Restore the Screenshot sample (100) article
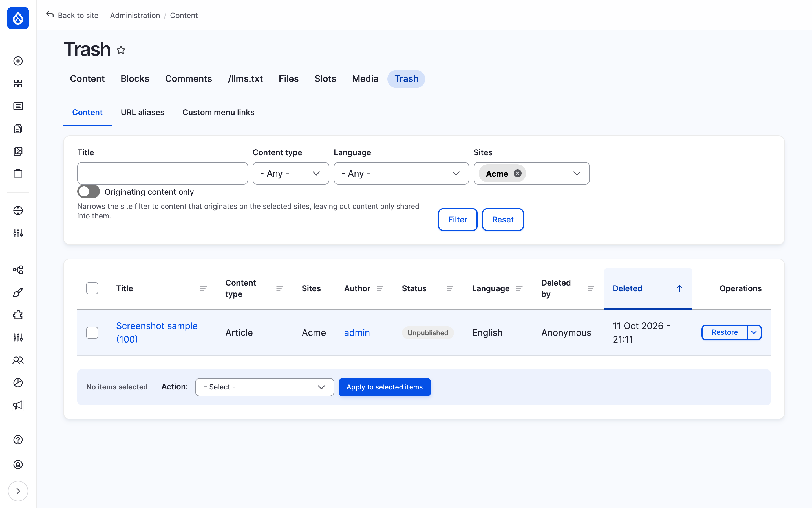This screenshot has width=812, height=508. (x=725, y=333)
